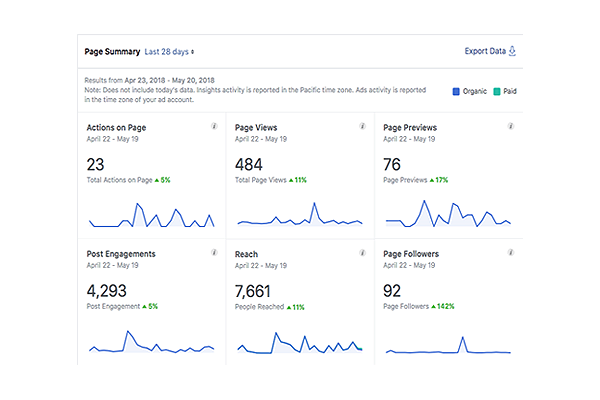Screen dimensions: 600x400
Task: Open the Last 28 days dropdown
Action: pos(170,51)
